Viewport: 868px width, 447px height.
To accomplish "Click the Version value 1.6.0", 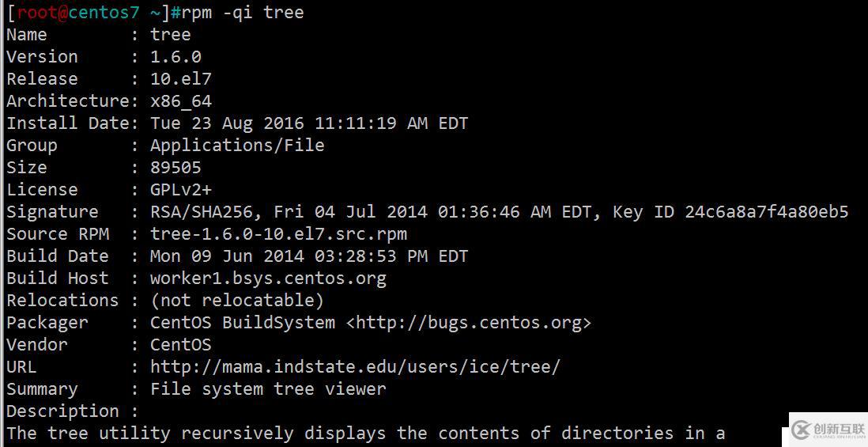I will pyautogui.click(x=175, y=56).
